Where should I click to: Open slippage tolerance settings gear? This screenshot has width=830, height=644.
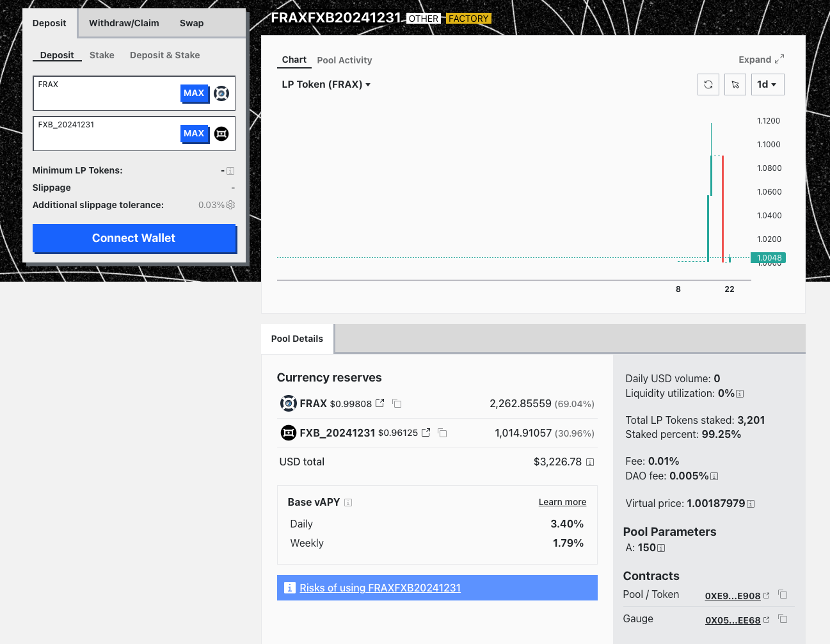click(230, 205)
